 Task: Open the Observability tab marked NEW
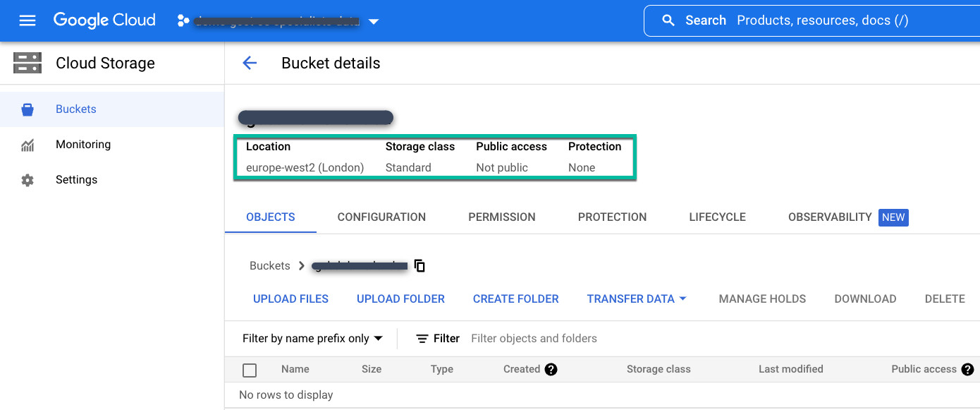click(830, 217)
